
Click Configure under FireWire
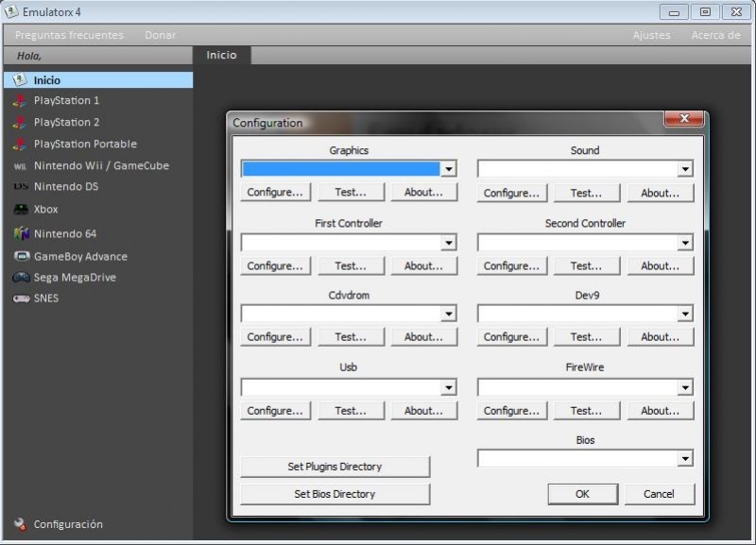(x=511, y=411)
